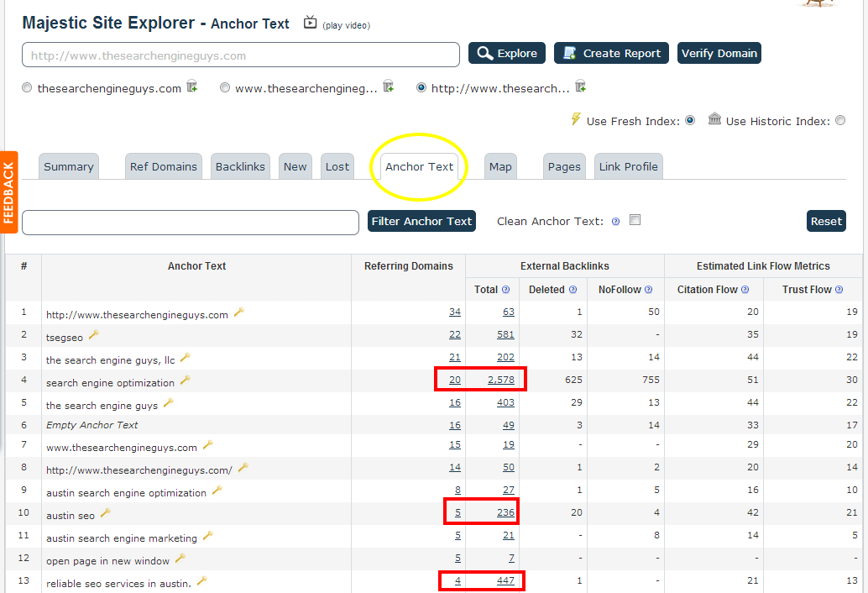Viewport: 868px width, 593px height.
Task: Focus the anchor text filter field
Action: [191, 222]
